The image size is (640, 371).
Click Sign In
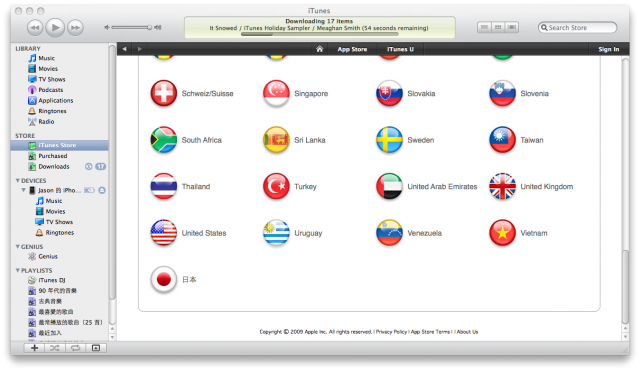pos(609,49)
